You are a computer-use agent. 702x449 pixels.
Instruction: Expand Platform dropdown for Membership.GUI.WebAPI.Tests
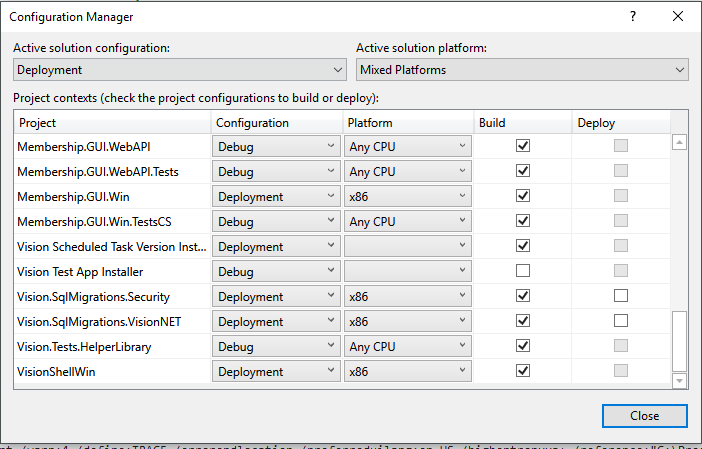point(408,171)
